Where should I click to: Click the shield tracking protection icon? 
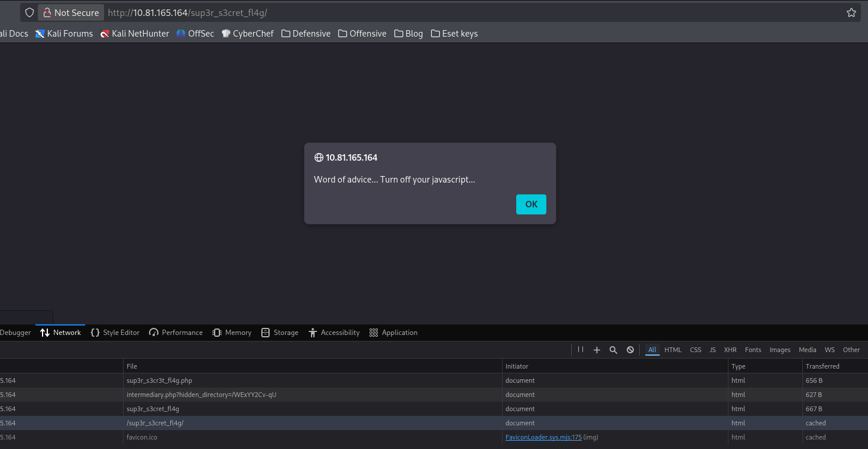(29, 12)
